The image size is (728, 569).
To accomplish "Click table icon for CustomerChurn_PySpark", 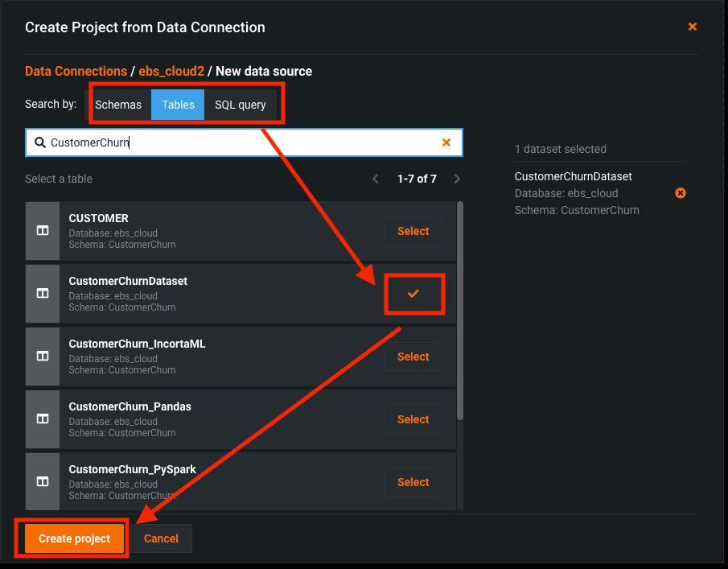I will point(43,482).
